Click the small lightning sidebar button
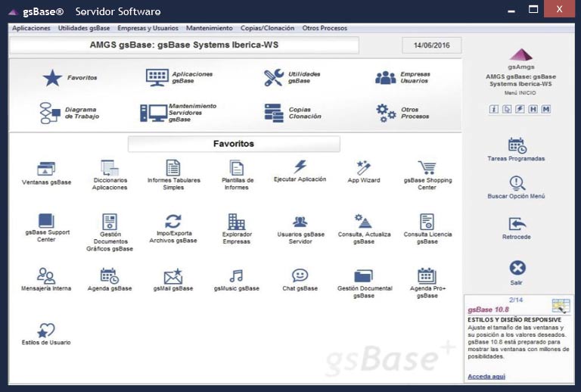581x392 pixels. click(x=520, y=109)
